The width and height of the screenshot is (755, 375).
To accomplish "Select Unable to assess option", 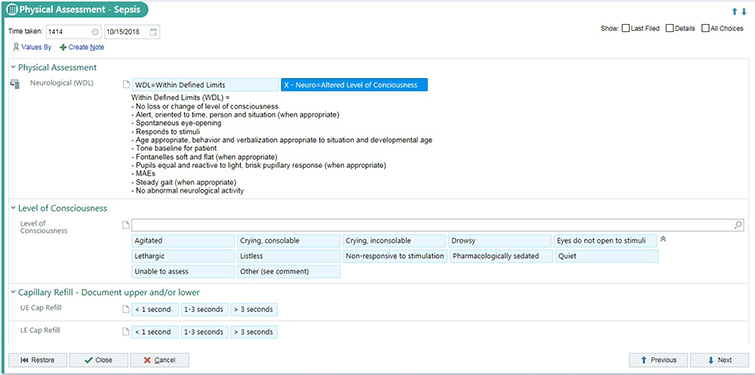I will coord(183,272).
